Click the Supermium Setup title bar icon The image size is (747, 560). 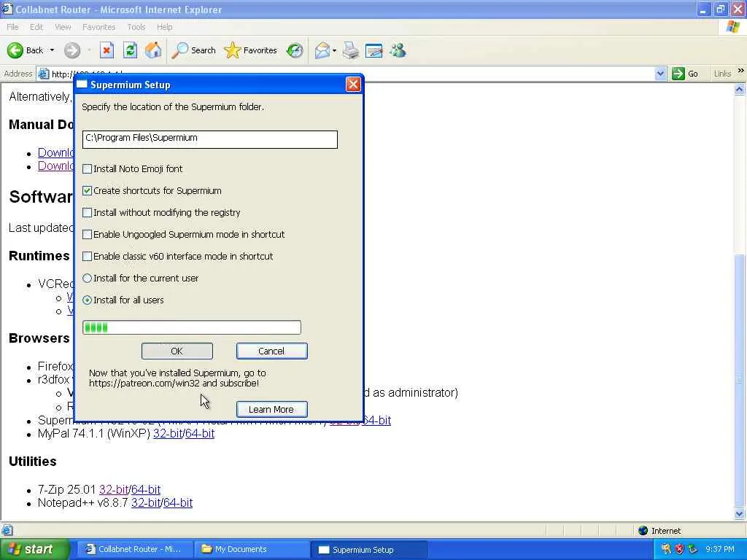[82, 85]
